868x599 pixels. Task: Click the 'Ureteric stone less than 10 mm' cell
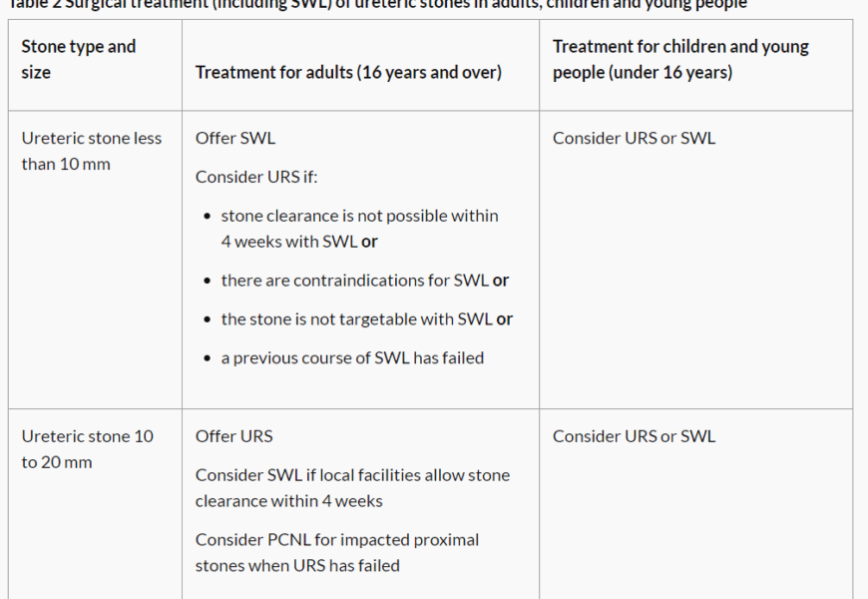pos(91,151)
